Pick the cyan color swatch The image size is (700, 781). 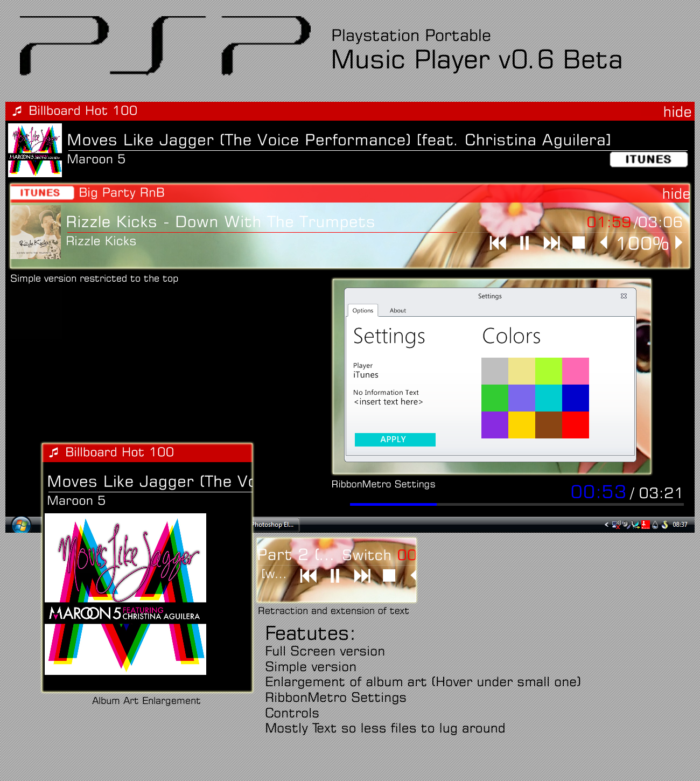coord(549,398)
